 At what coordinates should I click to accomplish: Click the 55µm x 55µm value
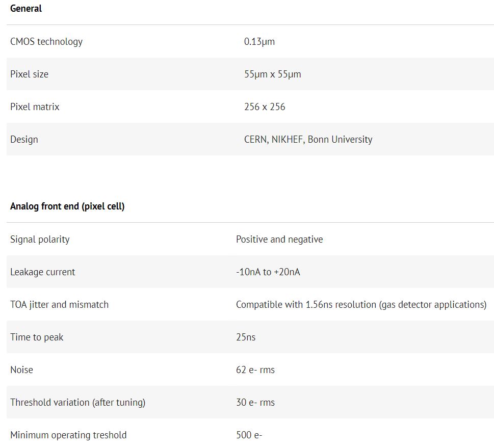pyautogui.click(x=272, y=74)
